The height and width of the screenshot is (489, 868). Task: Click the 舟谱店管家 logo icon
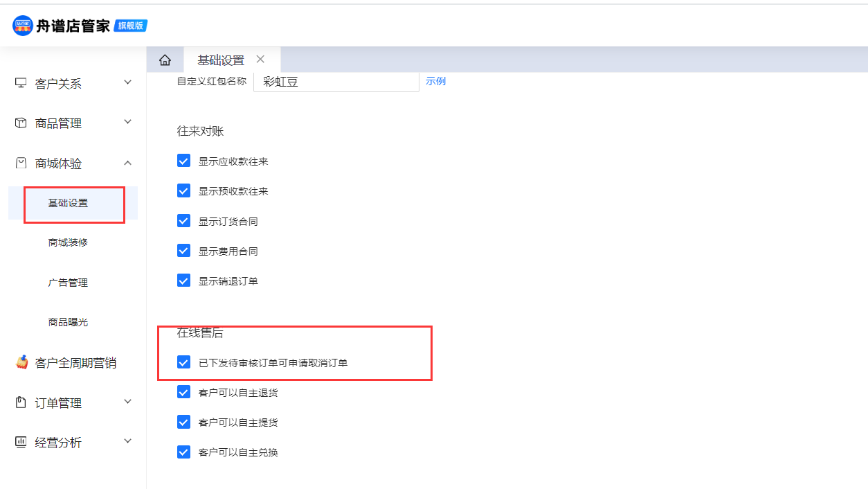pos(22,26)
